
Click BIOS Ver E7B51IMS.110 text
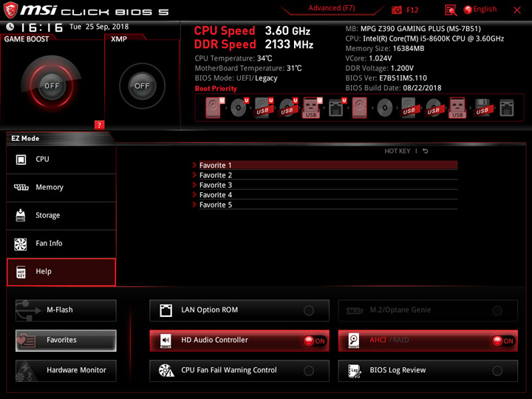[x=386, y=78]
